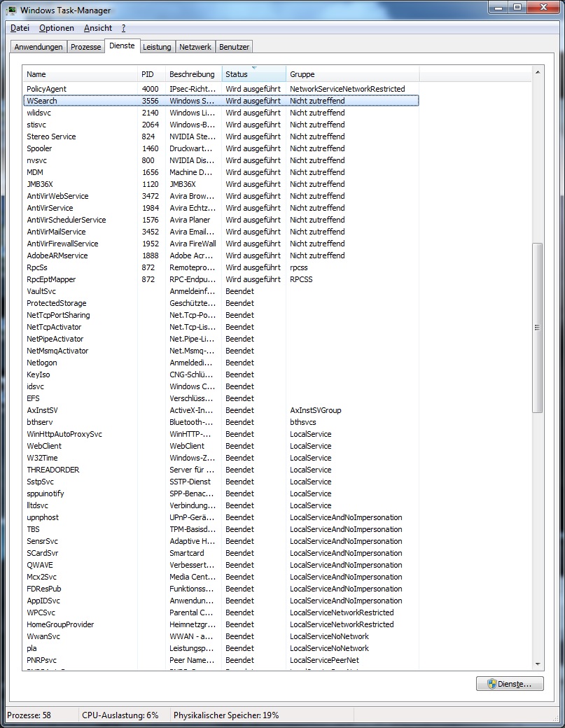Click the vertical scrollbar thumb

(x=538, y=328)
